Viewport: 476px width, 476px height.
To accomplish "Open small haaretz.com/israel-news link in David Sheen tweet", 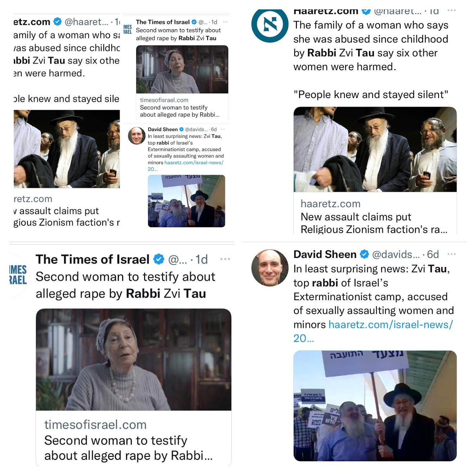I will click(x=186, y=166).
